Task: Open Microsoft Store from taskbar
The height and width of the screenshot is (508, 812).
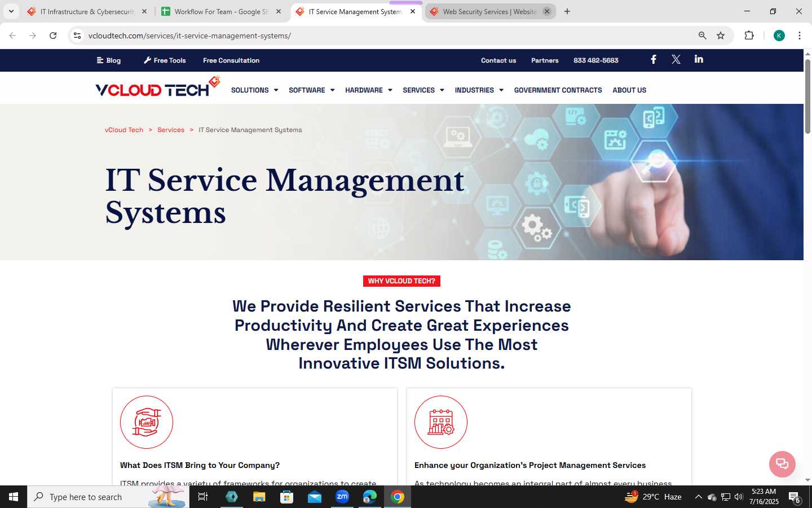Action: click(287, 497)
